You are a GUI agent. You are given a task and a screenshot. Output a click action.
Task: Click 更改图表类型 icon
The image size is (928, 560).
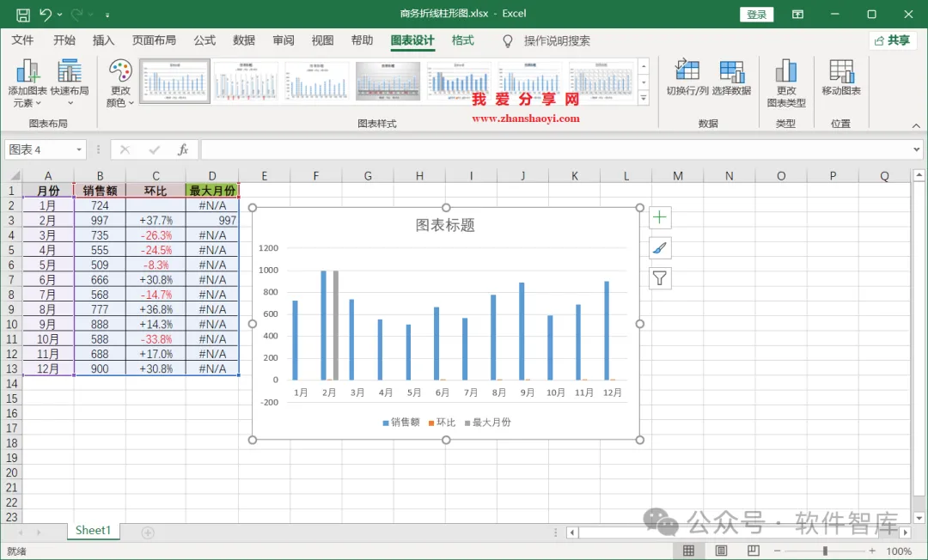point(786,83)
